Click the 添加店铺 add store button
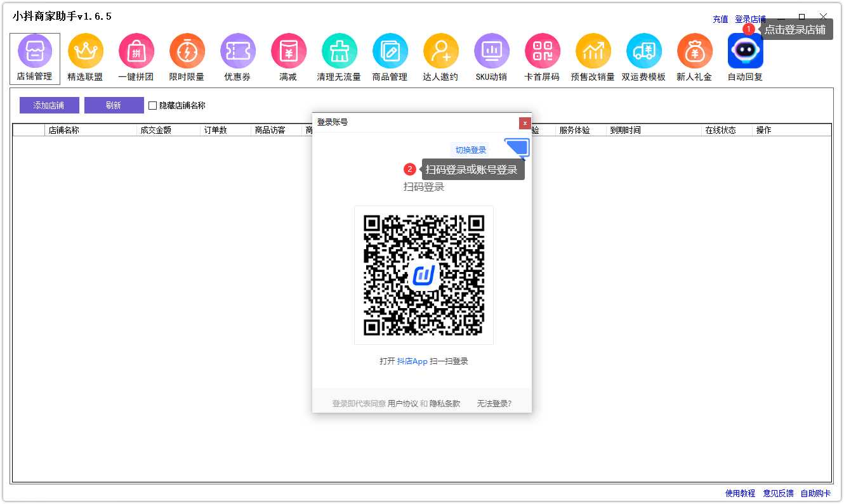The image size is (844, 504). (x=48, y=105)
